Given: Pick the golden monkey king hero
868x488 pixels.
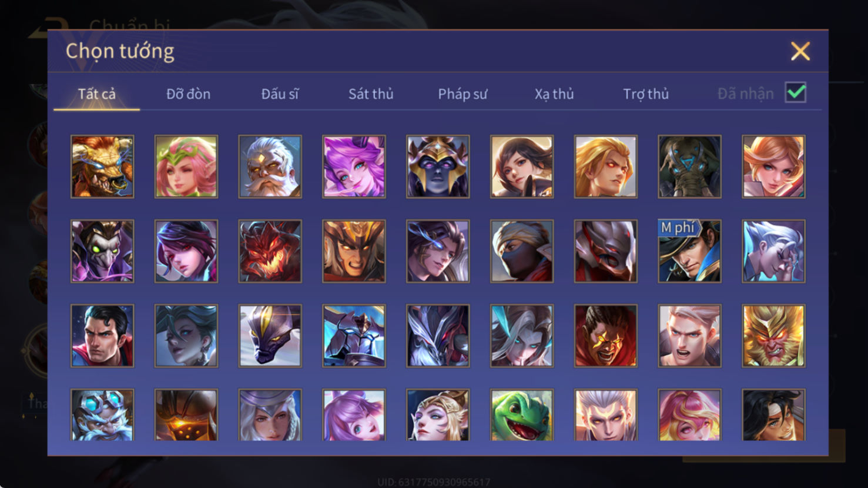Looking at the screenshot, I should (x=773, y=336).
